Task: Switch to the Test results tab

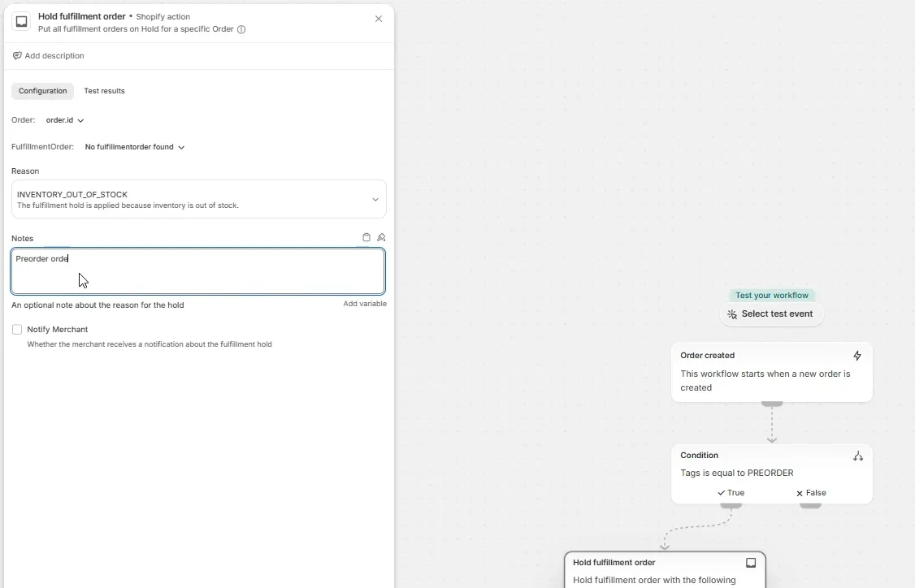Action: tap(105, 91)
